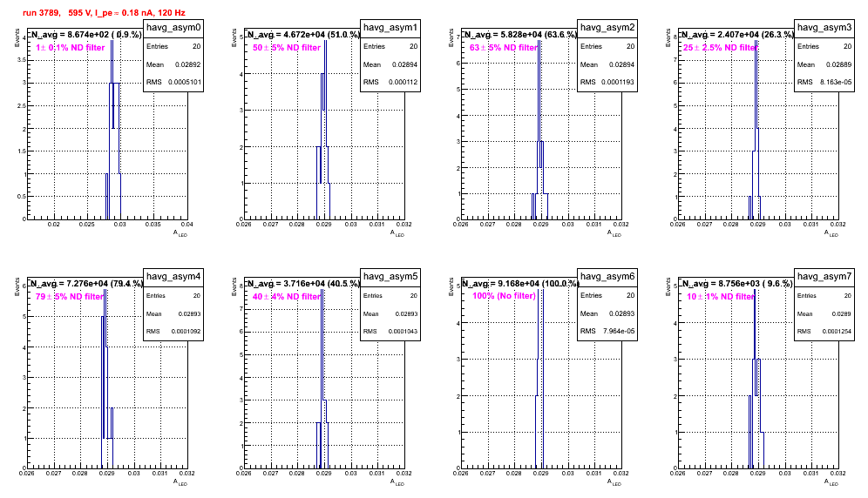Click the '100% (No filter)' label
Viewport: 868px width, 498px height.
click(505, 296)
